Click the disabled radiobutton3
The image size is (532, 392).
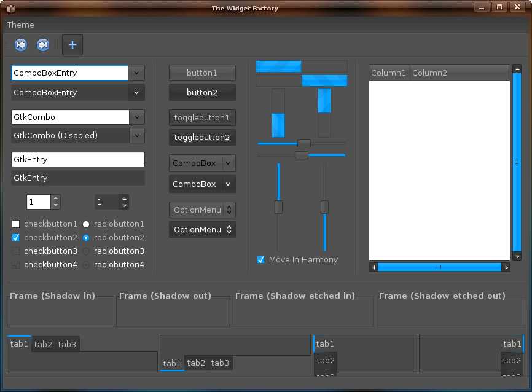[x=86, y=251]
